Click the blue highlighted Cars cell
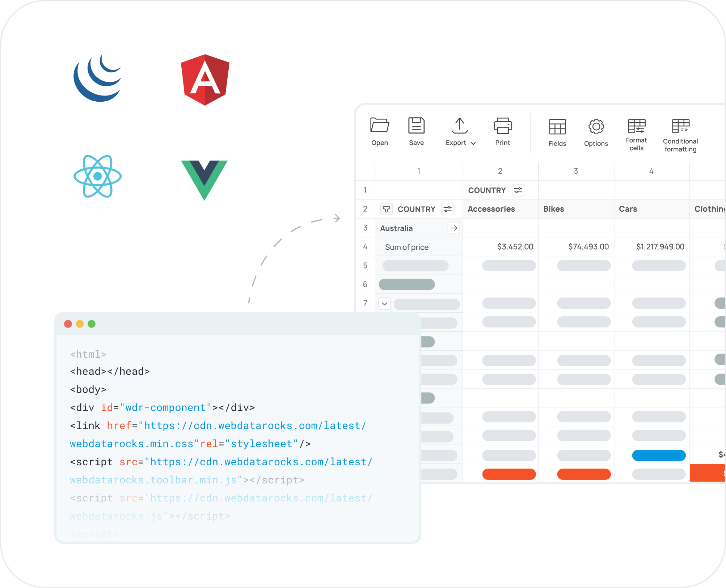Screen dimensions: 726x588 [659, 455]
